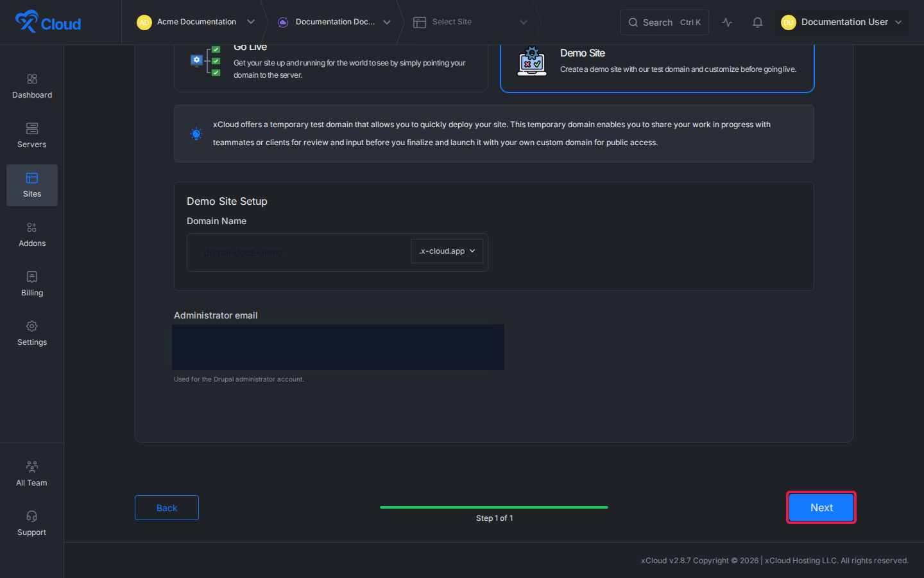The image size is (924, 578).
Task: View All Team in the sidebar
Action: click(32, 474)
